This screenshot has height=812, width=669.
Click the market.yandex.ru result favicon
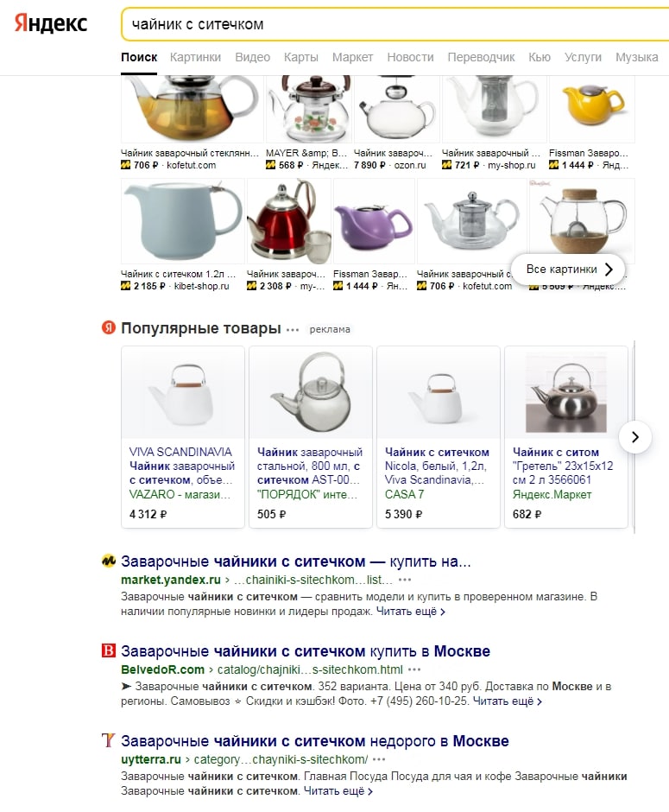(108, 561)
